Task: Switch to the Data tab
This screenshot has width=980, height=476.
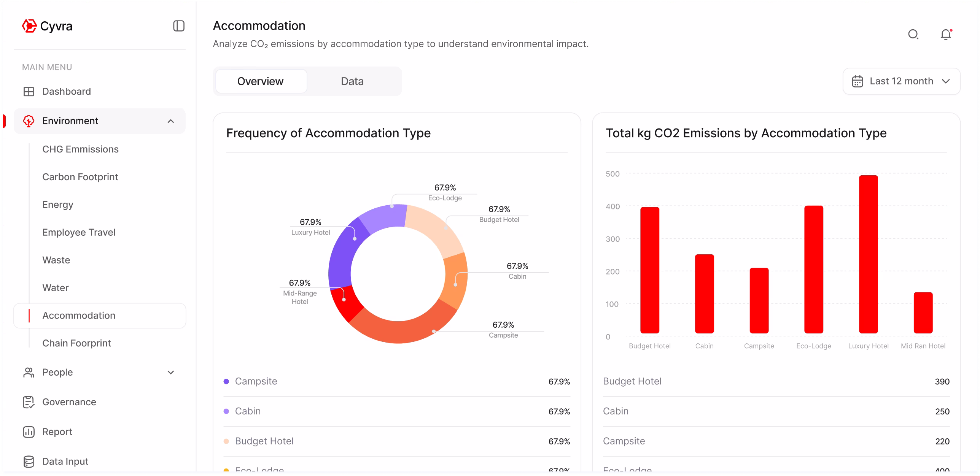Action: 352,81
